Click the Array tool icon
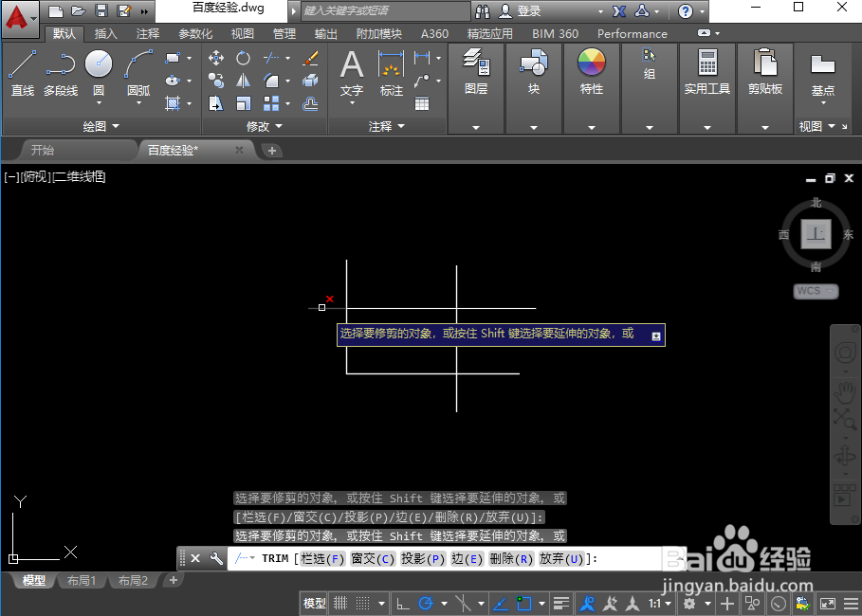This screenshot has width=862, height=616. [x=271, y=104]
